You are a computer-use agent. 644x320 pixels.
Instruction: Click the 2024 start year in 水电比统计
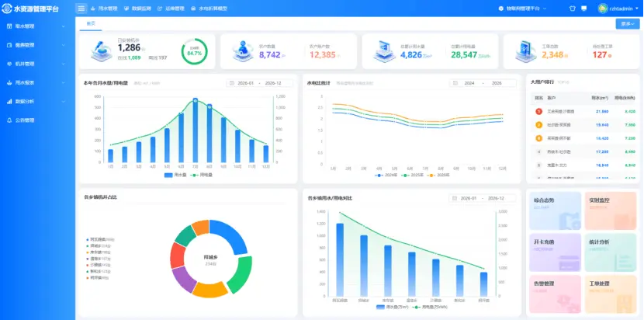point(469,83)
